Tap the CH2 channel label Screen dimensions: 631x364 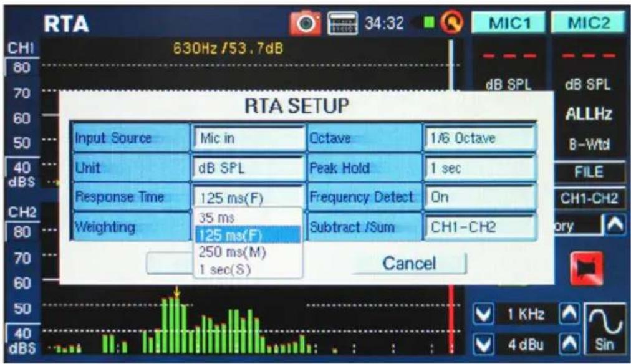22,211
